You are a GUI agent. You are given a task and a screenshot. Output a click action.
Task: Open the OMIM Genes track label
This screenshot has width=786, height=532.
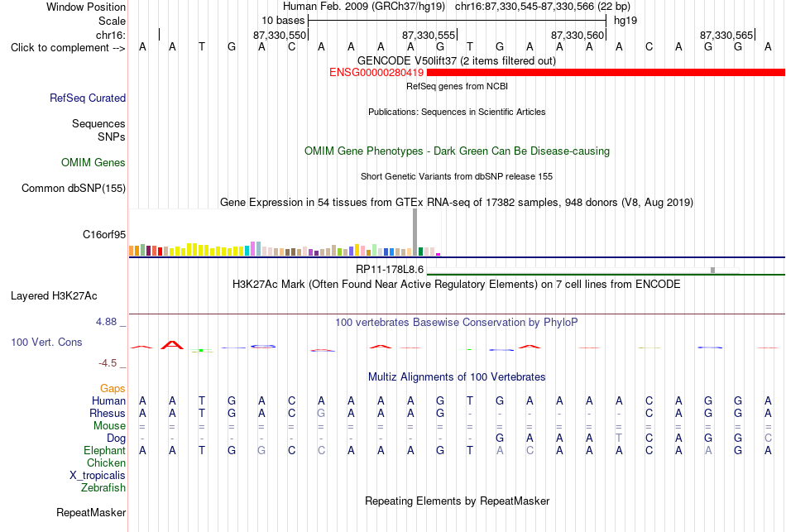tap(93, 162)
